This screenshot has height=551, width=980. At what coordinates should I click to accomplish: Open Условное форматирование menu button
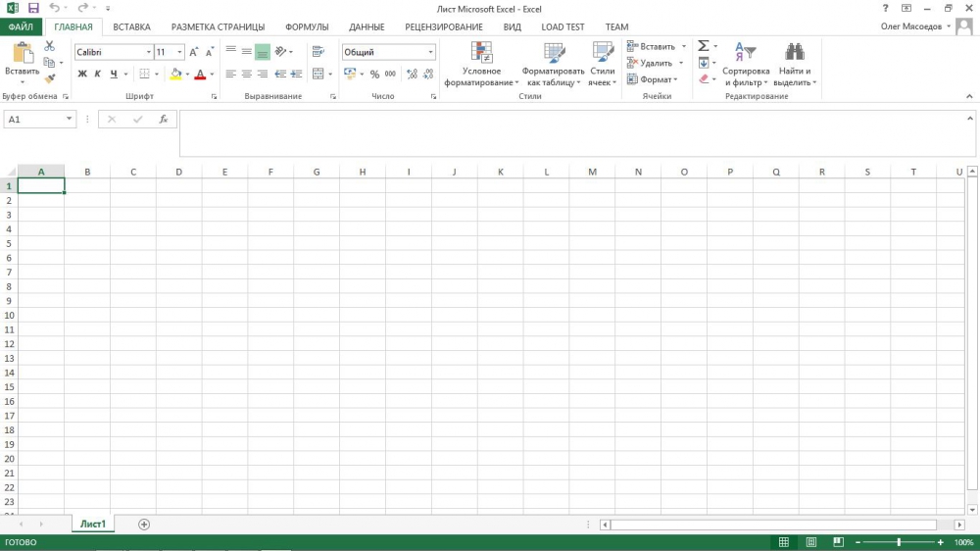pyautogui.click(x=481, y=65)
